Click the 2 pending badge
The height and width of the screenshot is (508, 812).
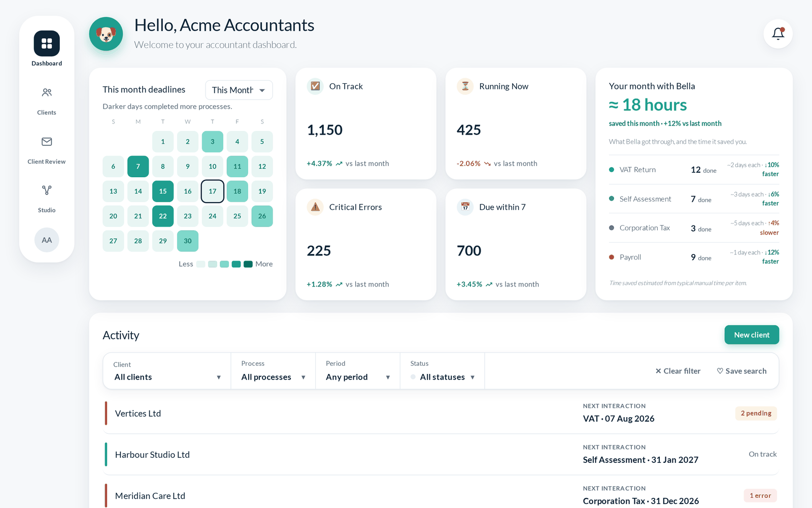[x=756, y=413]
